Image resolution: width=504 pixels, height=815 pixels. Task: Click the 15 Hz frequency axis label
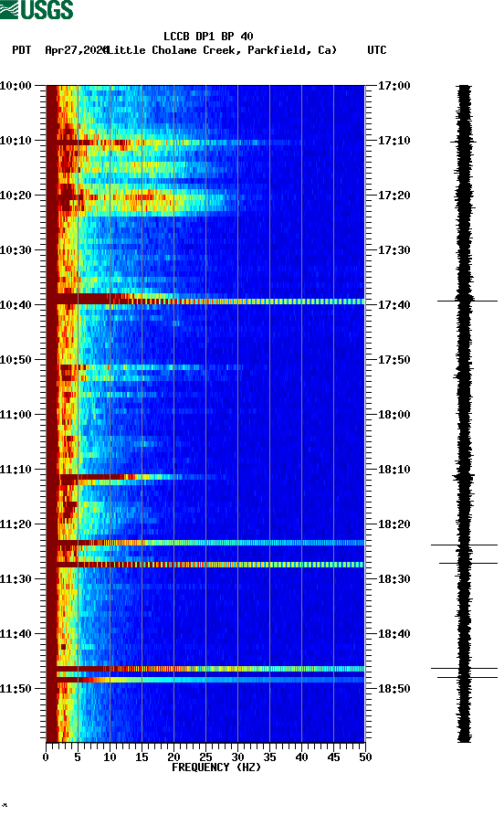click(142, 757)
